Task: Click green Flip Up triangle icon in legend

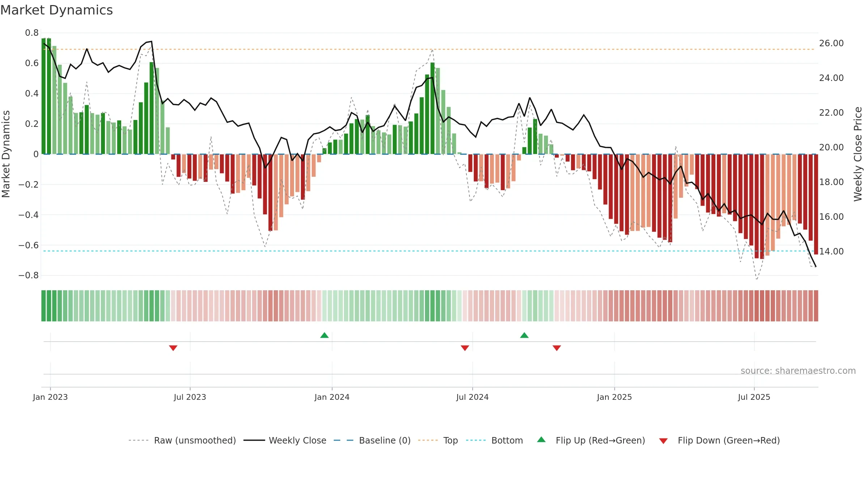Action: [541, 440]
